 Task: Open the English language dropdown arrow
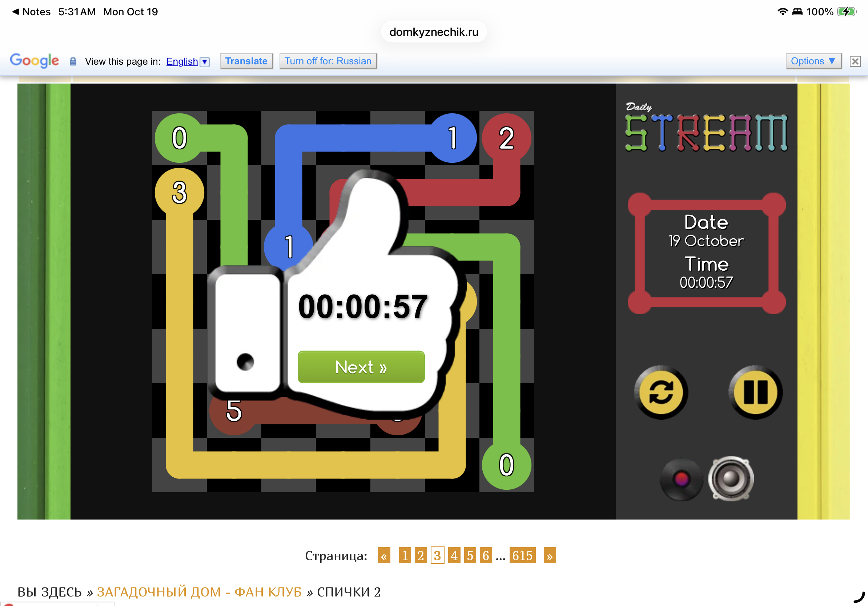[x=205, y=62]
